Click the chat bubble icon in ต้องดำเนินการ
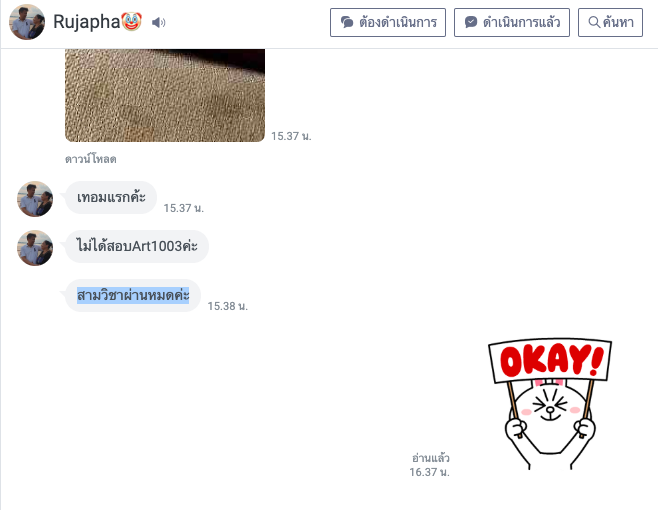 [x=347, y=22]
